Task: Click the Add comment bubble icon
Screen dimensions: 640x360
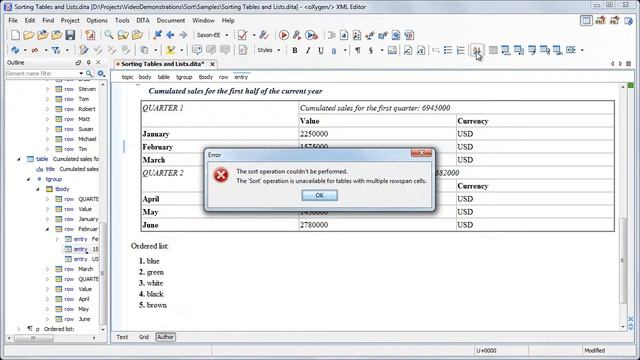Action: [197, 50]
